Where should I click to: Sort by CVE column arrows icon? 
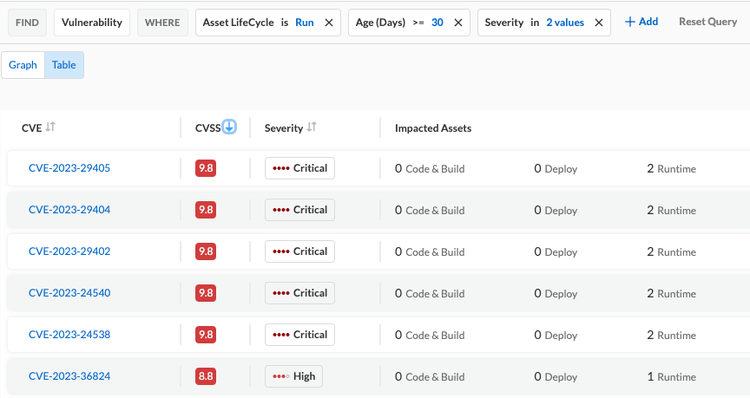(50, 127)
